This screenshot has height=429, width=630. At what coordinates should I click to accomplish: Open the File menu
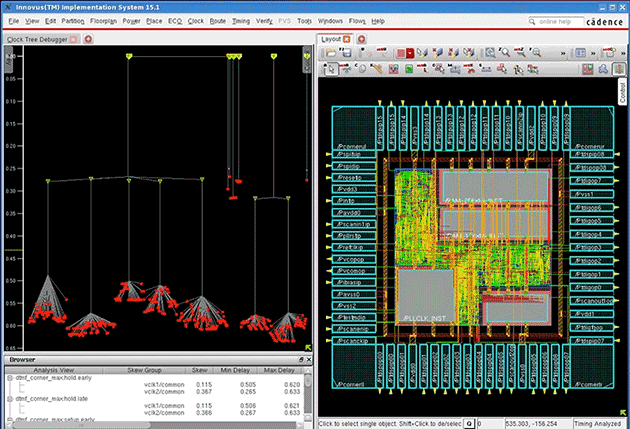pos(14,21)
